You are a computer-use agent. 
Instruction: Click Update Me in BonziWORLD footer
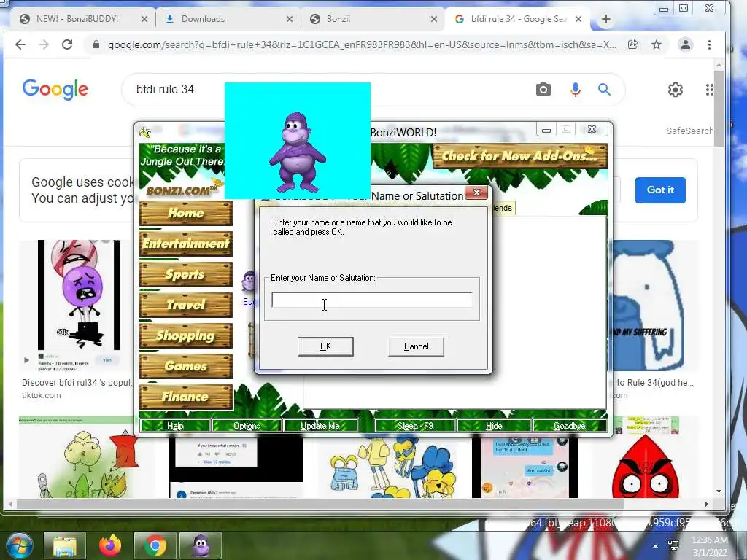(320, 426)
